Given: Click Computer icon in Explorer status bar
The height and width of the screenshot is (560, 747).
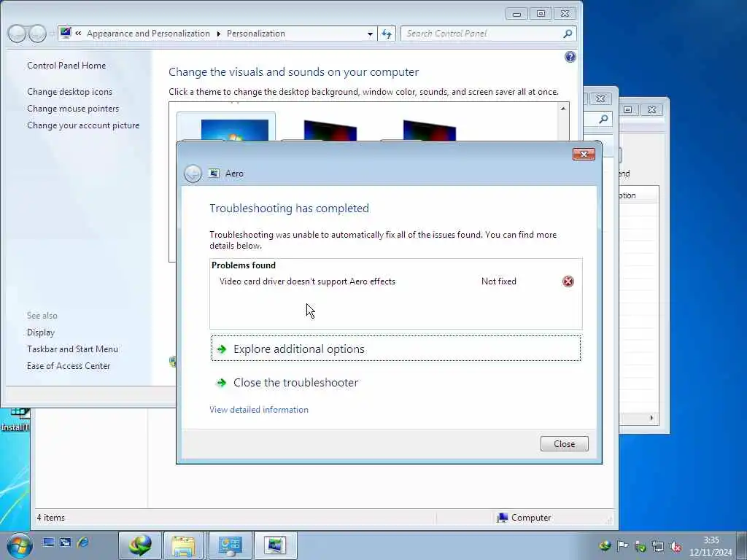Looking at the screenshot, I should coord(502,518).
